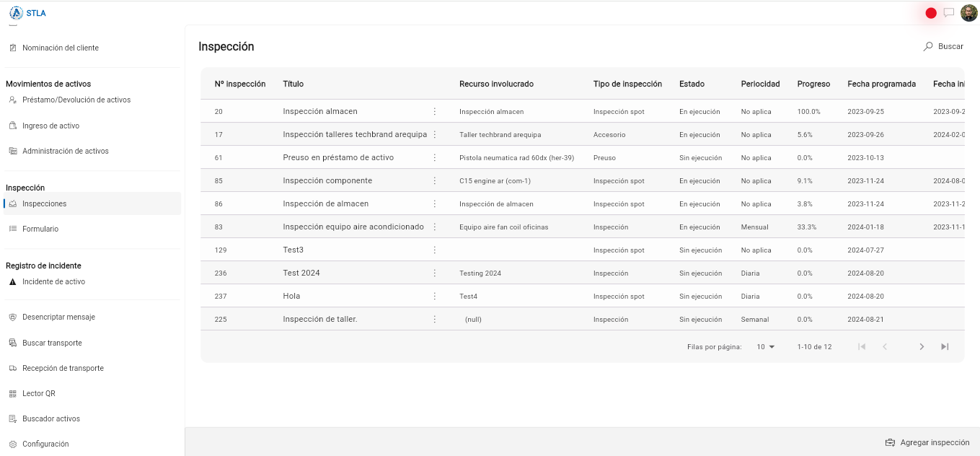Jump to first page of table
Image resolution: width=980 pixels, height=456 pixels.
(x=861, y=347)
